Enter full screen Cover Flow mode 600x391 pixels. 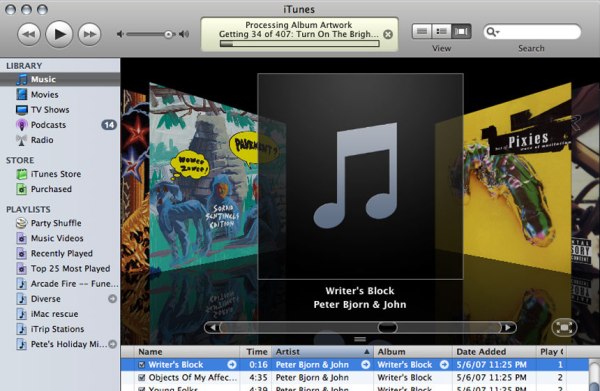(x=564, y=327)
